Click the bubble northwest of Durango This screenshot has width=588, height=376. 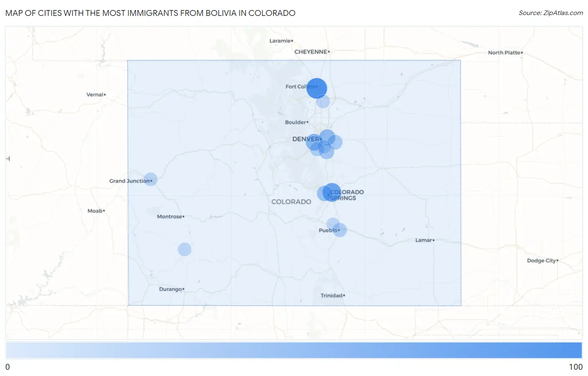tap(184, 249)
